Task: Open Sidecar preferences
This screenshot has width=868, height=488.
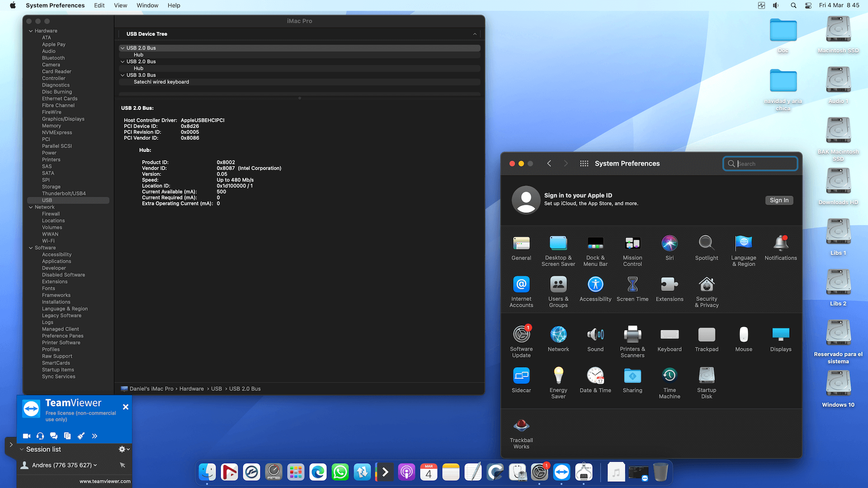Action: (521, 380)
